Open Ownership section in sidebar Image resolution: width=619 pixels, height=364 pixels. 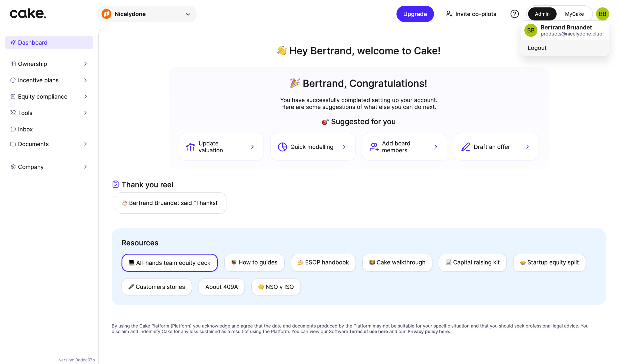click(49, 64)
